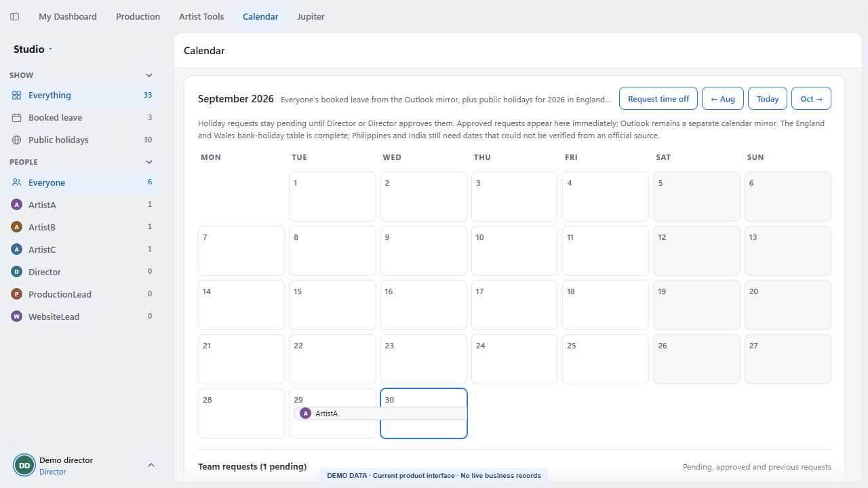Image resolution: width=868 pixels, height=488 pixels.
Task: Go to next month Oct
Action: (811, 99)
